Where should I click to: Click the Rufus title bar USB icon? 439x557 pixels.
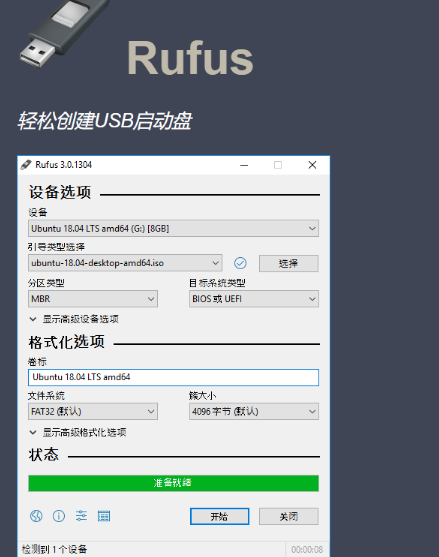click(x=26, y=165)
